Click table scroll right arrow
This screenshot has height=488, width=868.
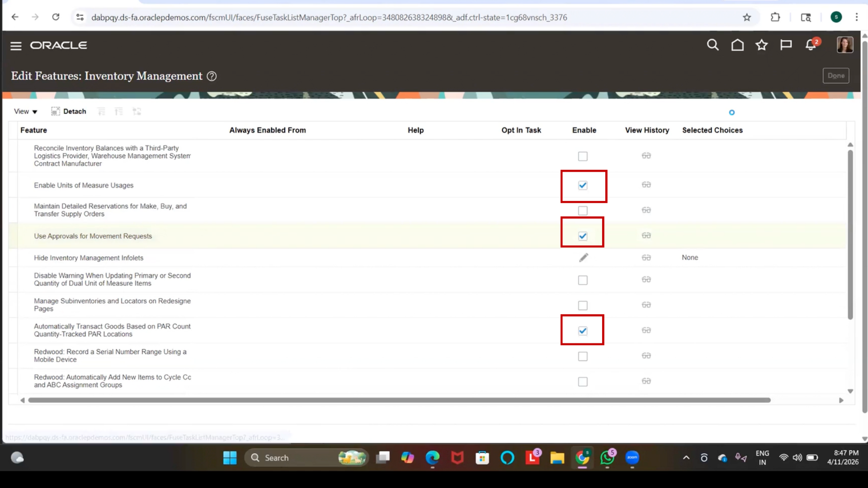(x=841, y=400)
